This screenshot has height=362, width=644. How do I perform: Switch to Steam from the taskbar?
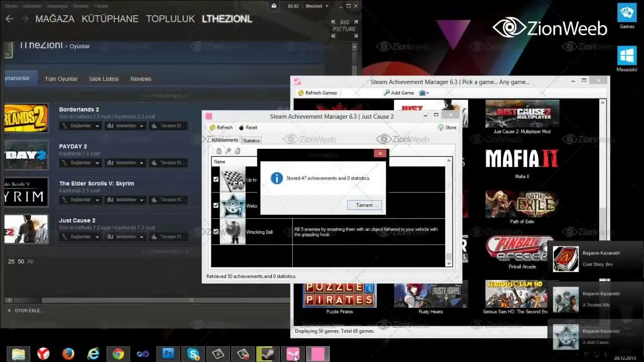(268, 354)
